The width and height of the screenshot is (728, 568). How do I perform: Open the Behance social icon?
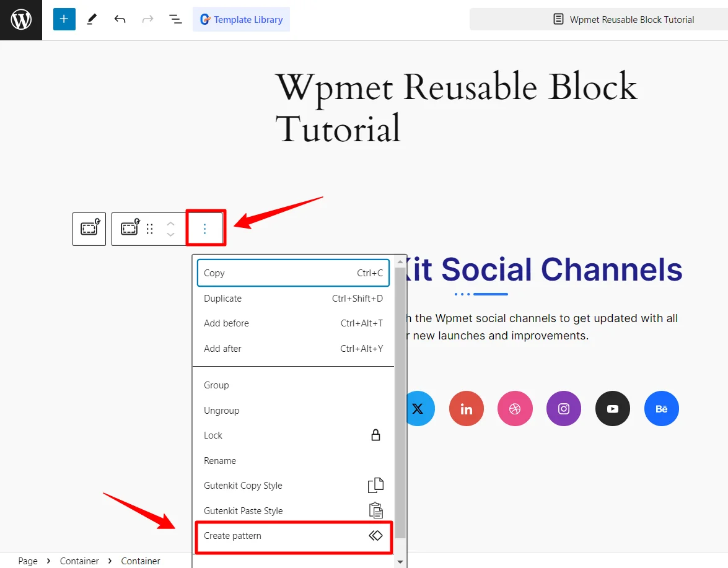(x=661, y=408)
